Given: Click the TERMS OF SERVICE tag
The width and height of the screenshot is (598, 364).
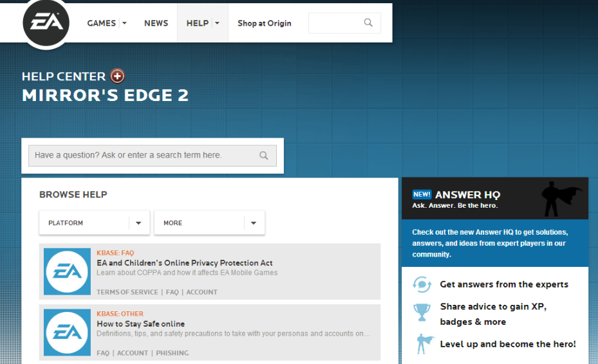Looking at the screenshot, I should pyautogui.click(x=127, y=292).
